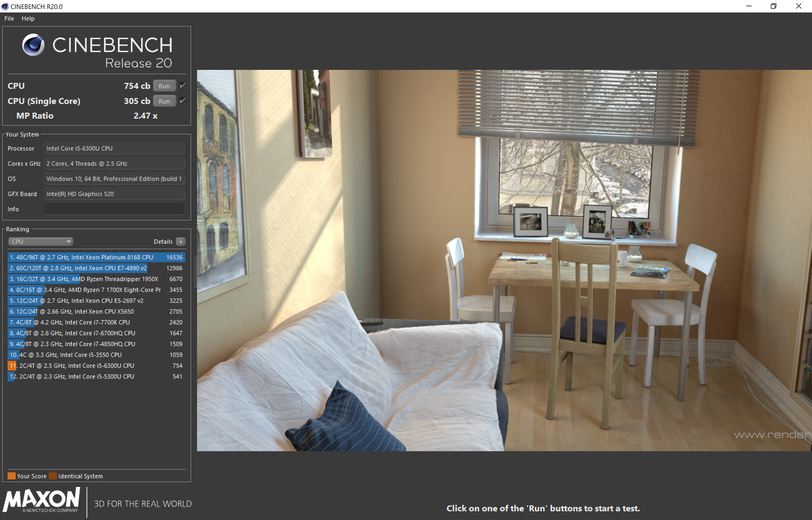Run the CPU Single Core test

164,101
